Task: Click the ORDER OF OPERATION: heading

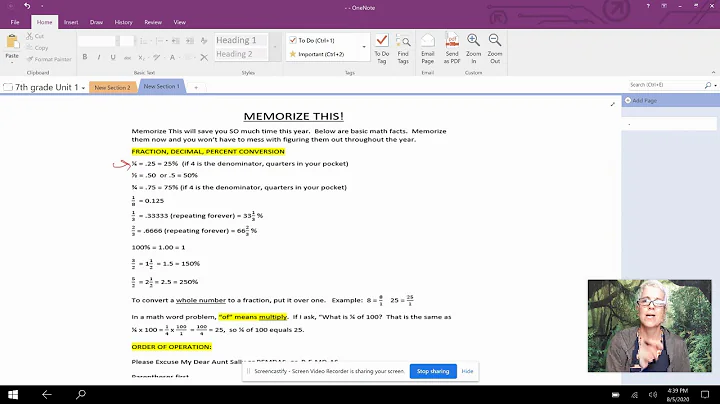Action: click(172, 347)
